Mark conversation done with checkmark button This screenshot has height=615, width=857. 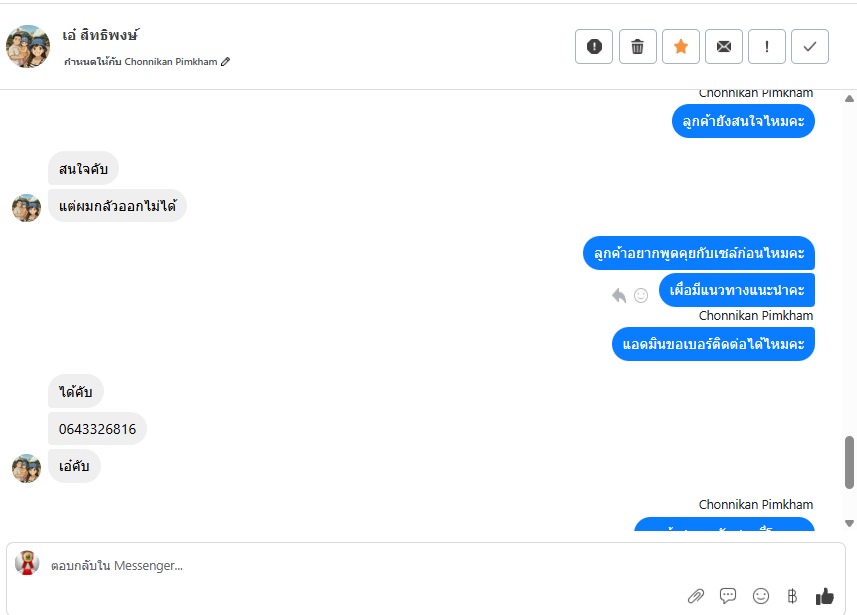point(810,46)
